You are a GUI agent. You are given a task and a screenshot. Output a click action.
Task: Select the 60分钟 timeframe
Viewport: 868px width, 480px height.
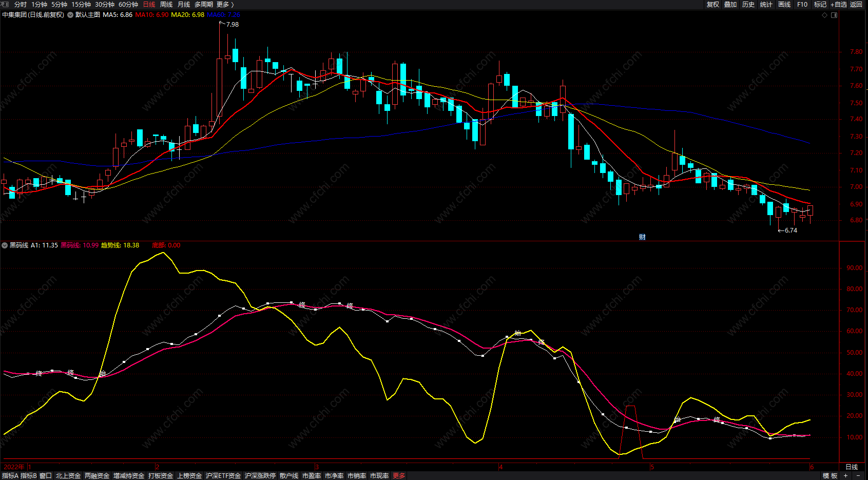click(x=128, y=4)
